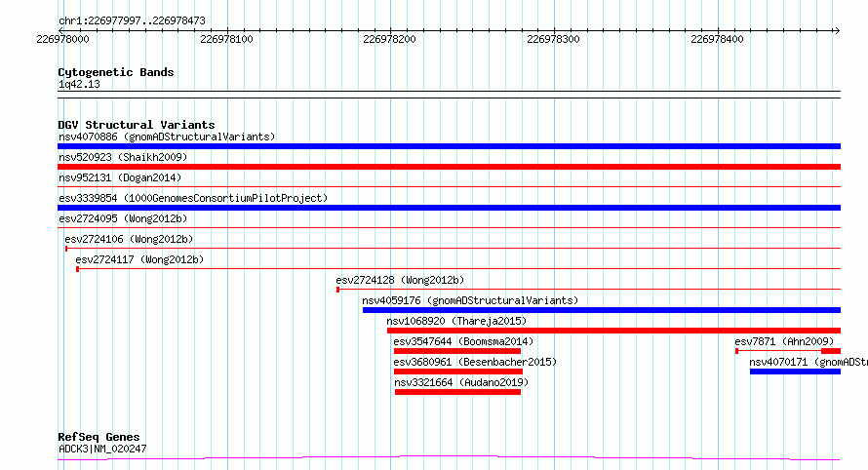The width and height of the screenshot is (868, 470).
Task: Select the blue bar below esv3339854
Action: point(449,208)
